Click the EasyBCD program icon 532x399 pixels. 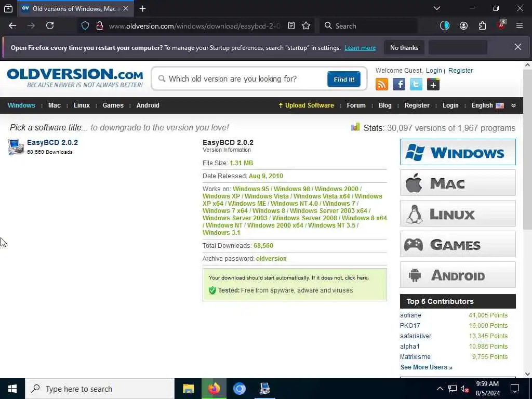tap(16, 147)
